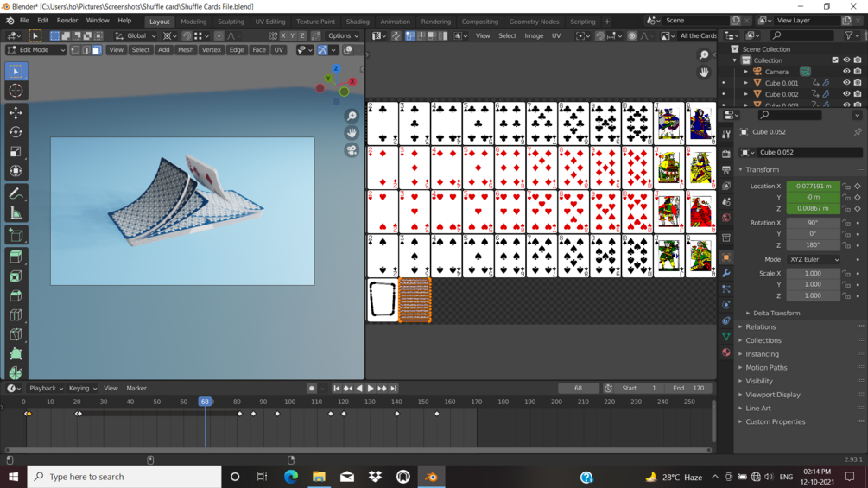Click the UV editor pan hand icon
This screenshot has width=868, height=488.
pos(704,72)
